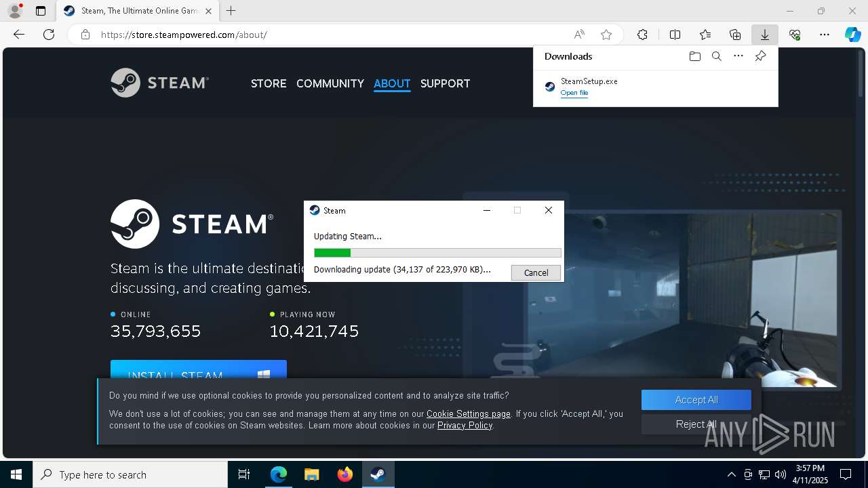The width and height of the screenshot is (868, 488).
Task: Open Edge Settings and more menu
Action: pos(825,35)
